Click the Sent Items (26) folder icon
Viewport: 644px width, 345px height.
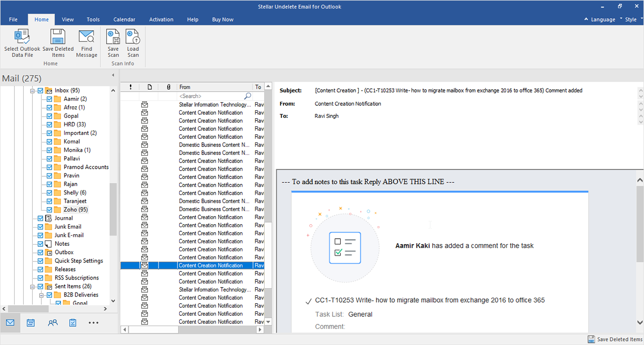click(49, 286)
